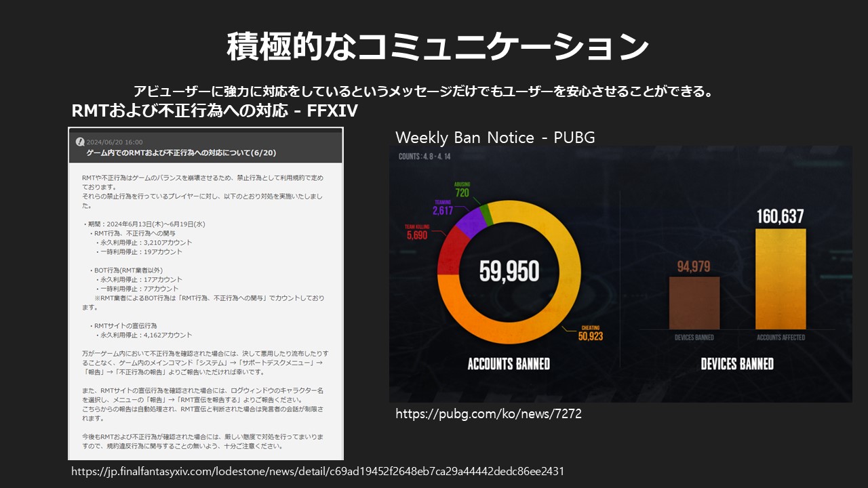
Task: Click the 59,950 total in the donut center
Action: [x=509, y=272]
